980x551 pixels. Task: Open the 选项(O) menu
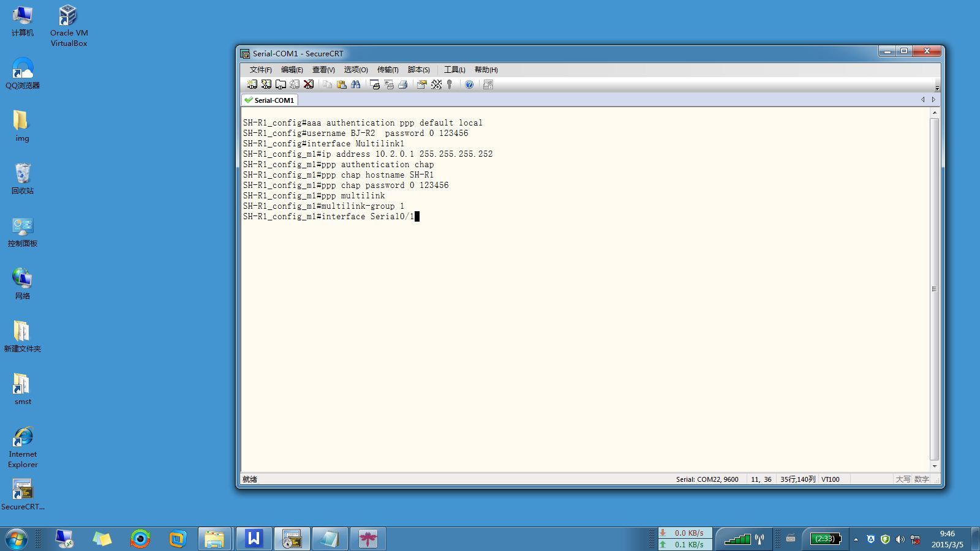pyautogui.click(x=355, y=70)
